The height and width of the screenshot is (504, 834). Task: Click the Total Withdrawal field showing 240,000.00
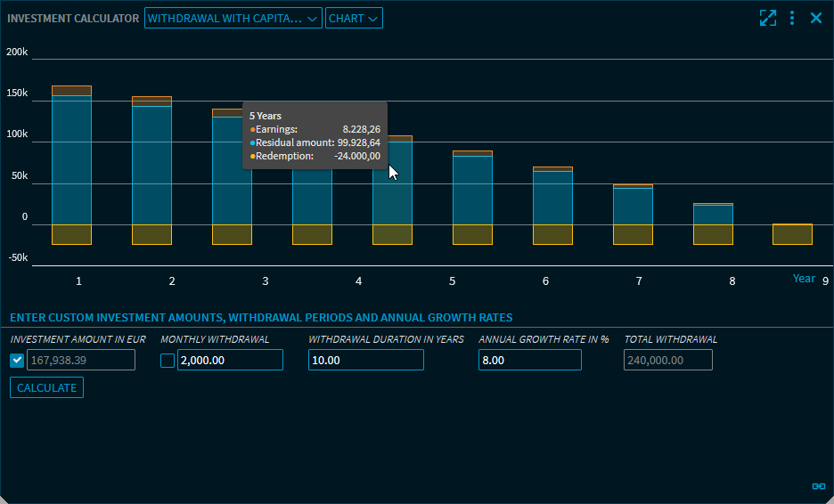(668, 360)
